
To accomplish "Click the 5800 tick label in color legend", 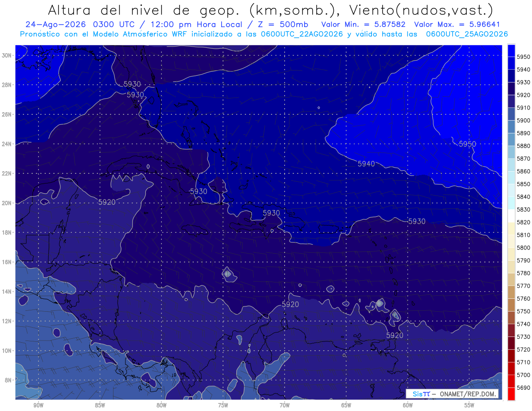I will tap(524, 248).
